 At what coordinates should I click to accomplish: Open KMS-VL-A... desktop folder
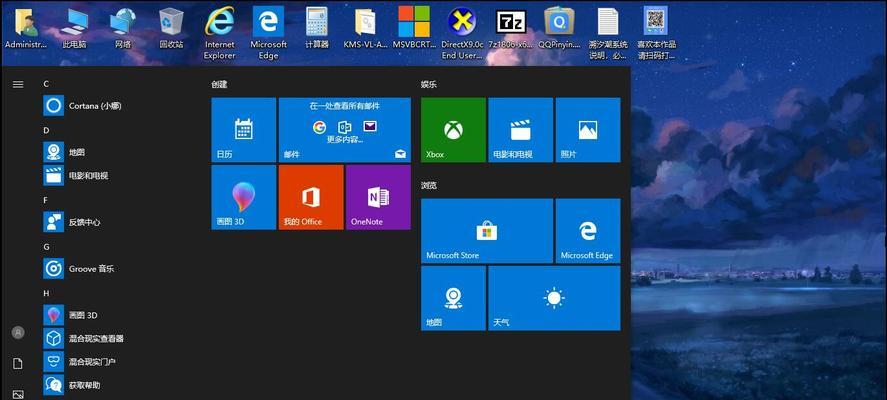365,28
